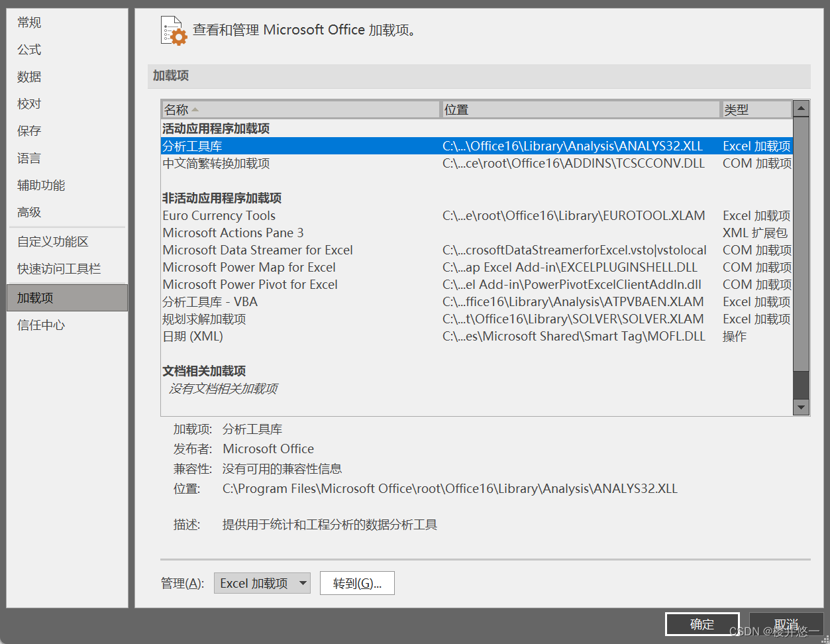This screenshot has height=644, width=830.
Task: Click the add-in list scroll down arrow
Action: click(x=801, y=407)
